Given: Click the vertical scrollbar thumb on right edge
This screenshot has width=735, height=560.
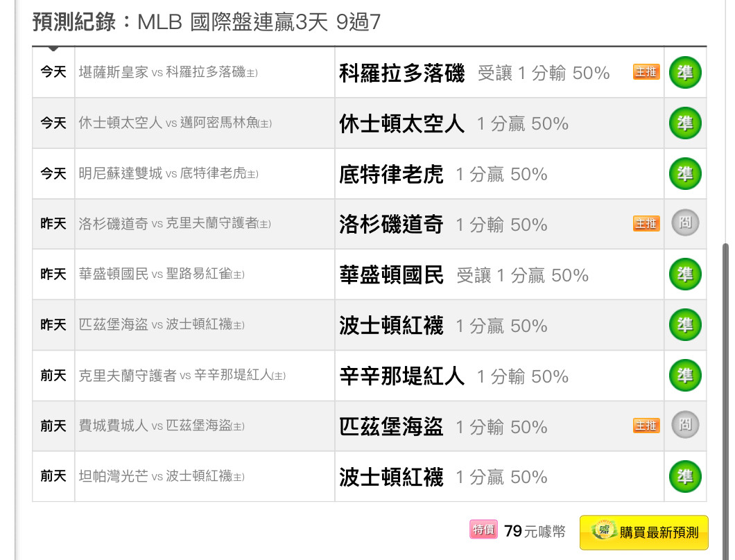Looking at the screenshot, I should 725,401.
